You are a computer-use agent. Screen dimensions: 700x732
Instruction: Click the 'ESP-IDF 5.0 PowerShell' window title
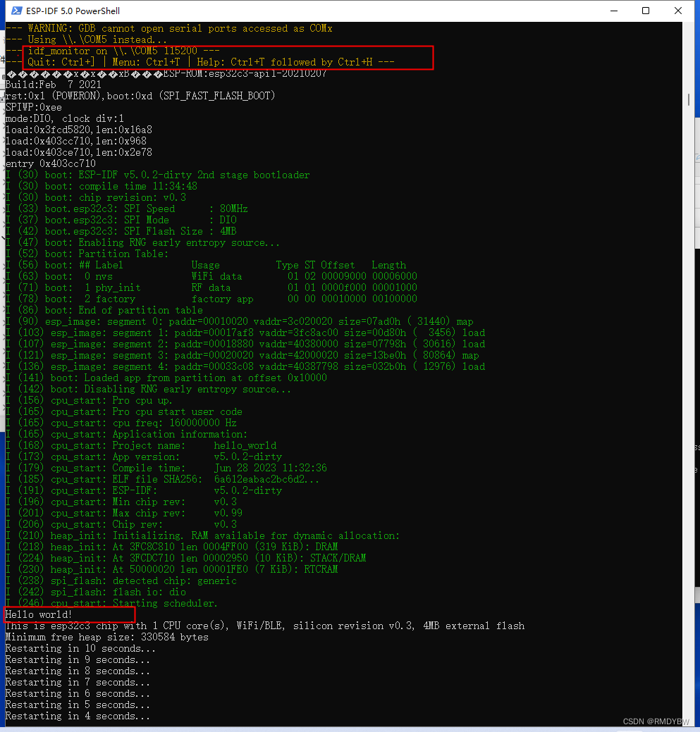pyautogui.click(x=73, y=11)
